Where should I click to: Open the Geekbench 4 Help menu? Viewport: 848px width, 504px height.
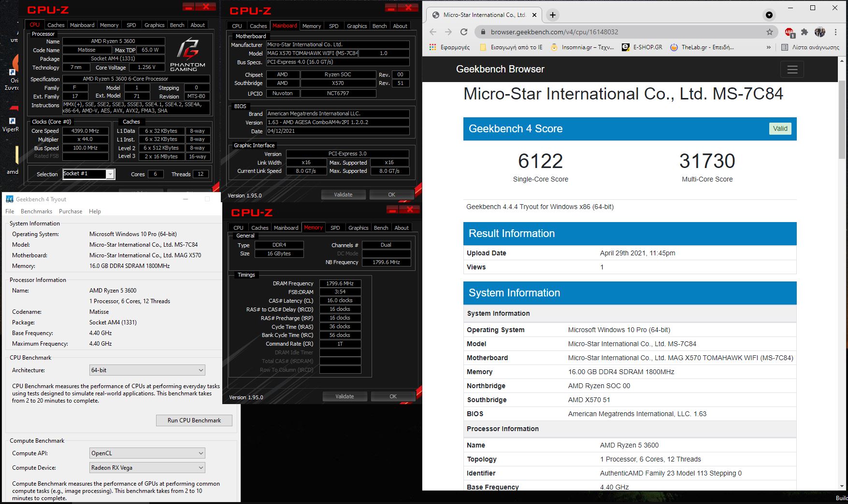tap(95, 211)
